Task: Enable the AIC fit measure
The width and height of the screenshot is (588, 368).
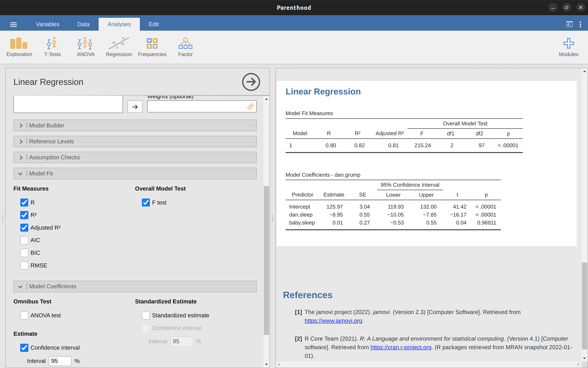Action: click(24, 240)
